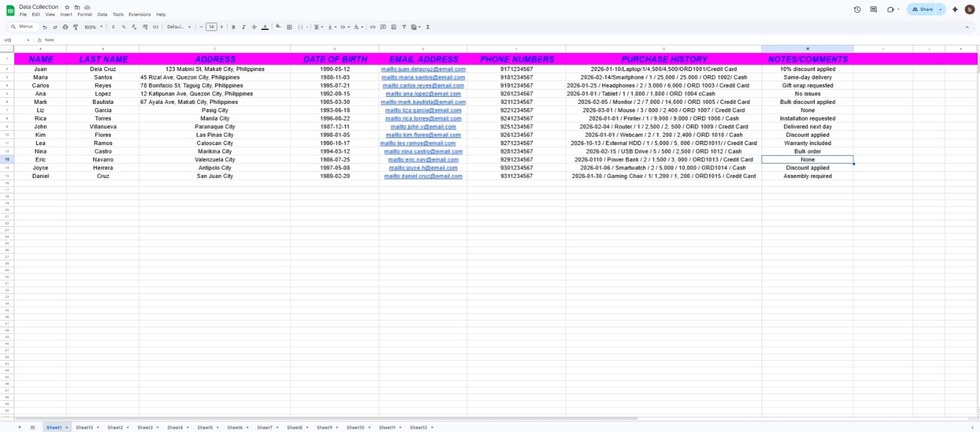Viewport: 980px width, 432px height.
Task: Toggle bold formatting
Action: point(233,27)
